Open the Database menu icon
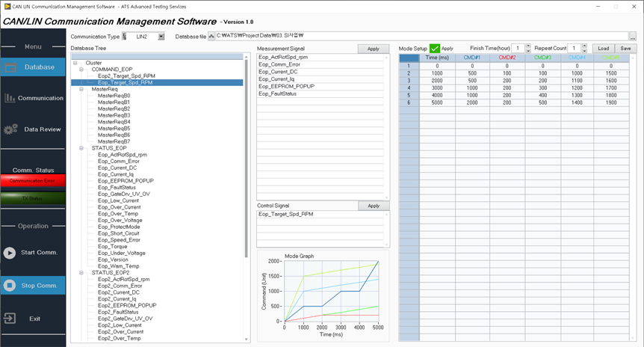The width and height of the screenshot is (644, 347). (10, 67)
